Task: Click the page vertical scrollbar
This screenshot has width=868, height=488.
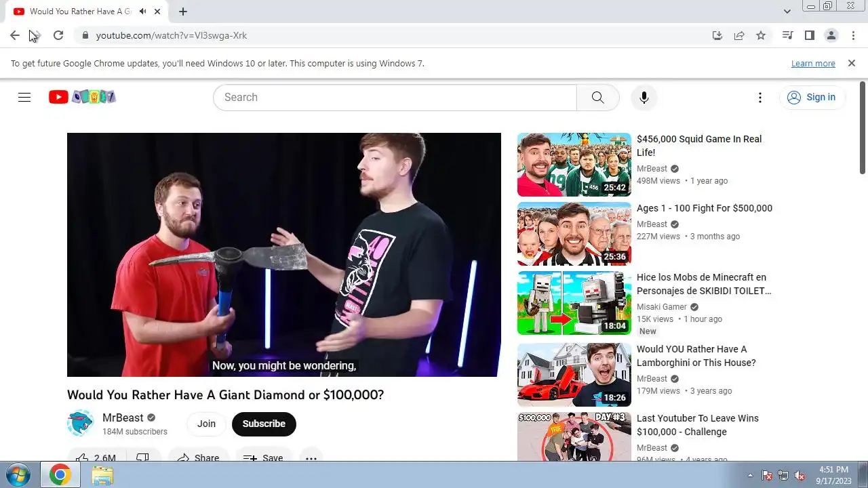Action: pos(863,128)
